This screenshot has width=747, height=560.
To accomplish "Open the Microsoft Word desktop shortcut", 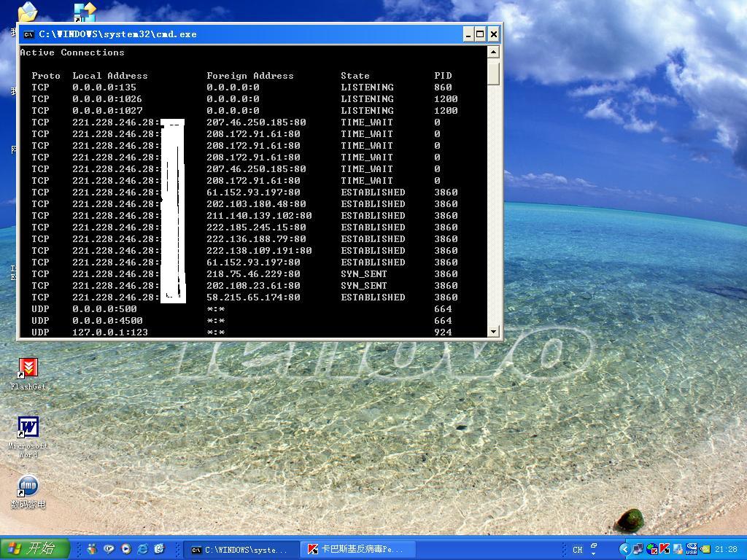I will click(x=28, y=437).
